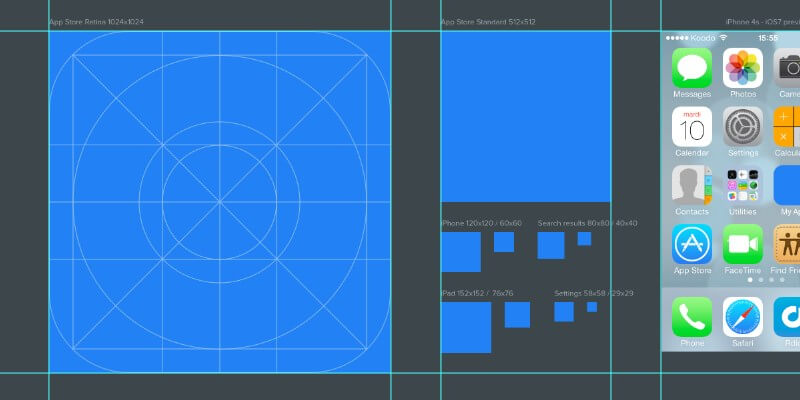Launch the Settings gear icon
The image size is (800, 400).
tap(743, 127)
